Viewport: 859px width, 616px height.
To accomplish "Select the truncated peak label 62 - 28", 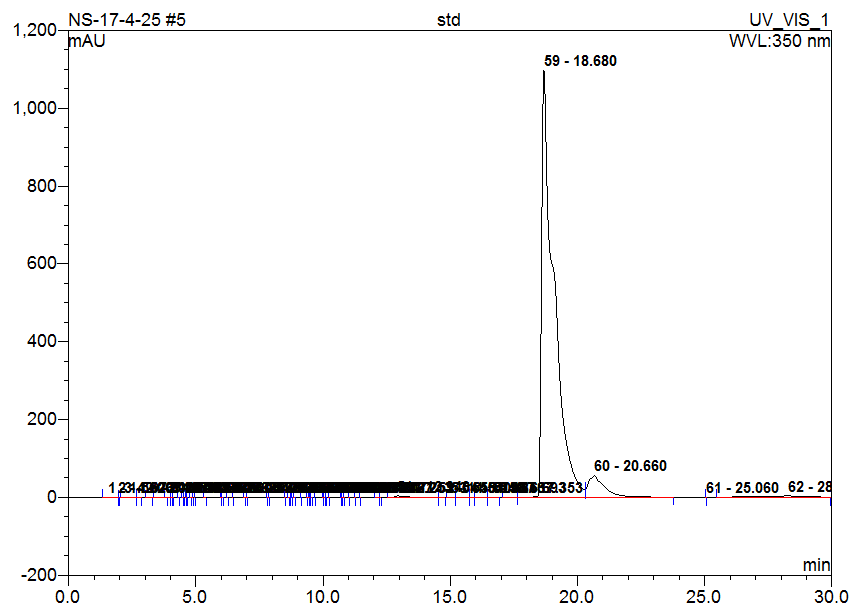I will tap(809, 487).
